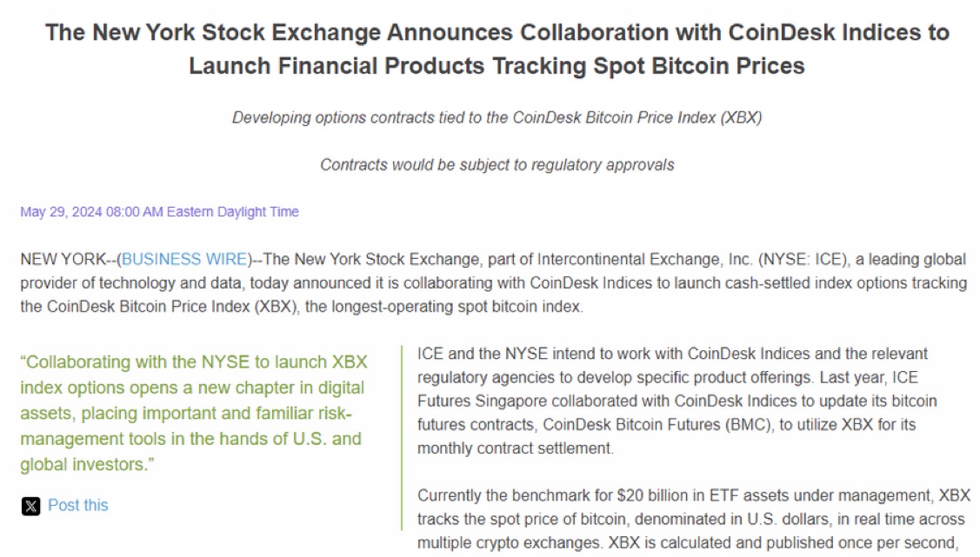Click the X logo icon
The width and height of the screenshot is (980, 557).
30,506
